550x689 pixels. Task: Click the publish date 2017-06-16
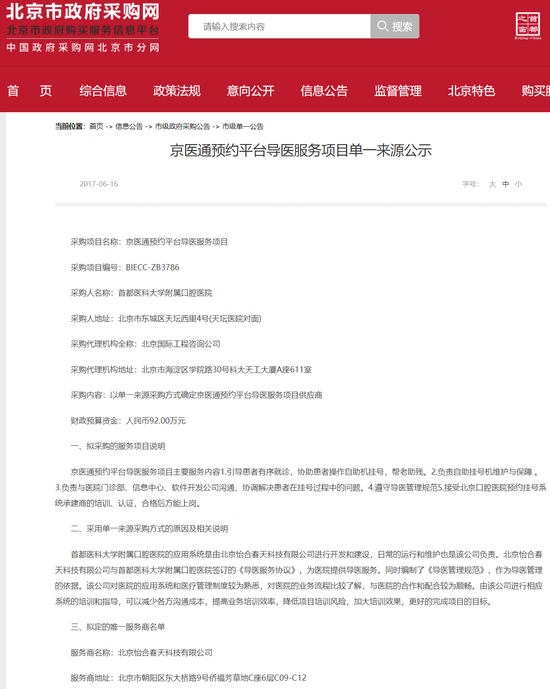click(99, 184)
